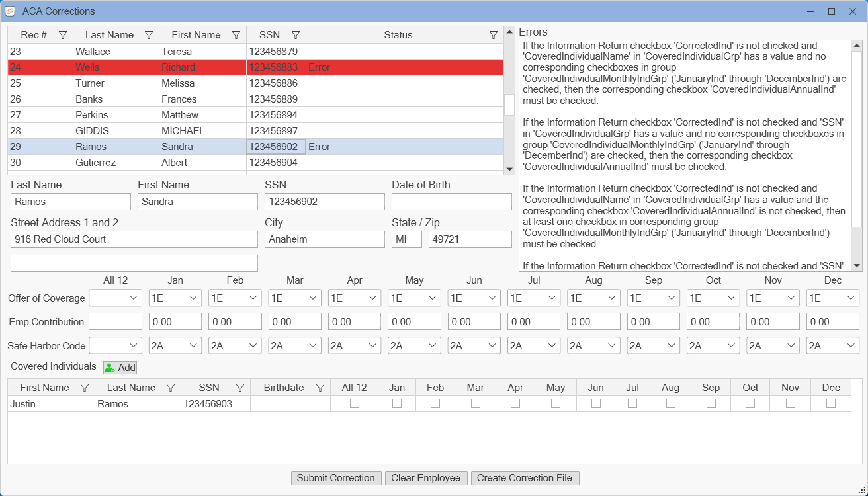This screenshot has width=868, height=496.
Task: Check Aug box for Justin Ramos
Action: 671,403
